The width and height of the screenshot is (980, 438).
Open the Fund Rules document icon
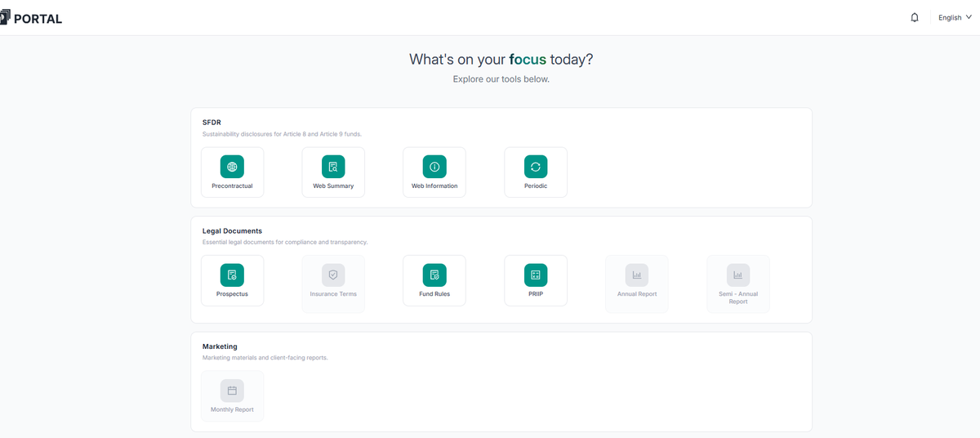tap(434, 275)
